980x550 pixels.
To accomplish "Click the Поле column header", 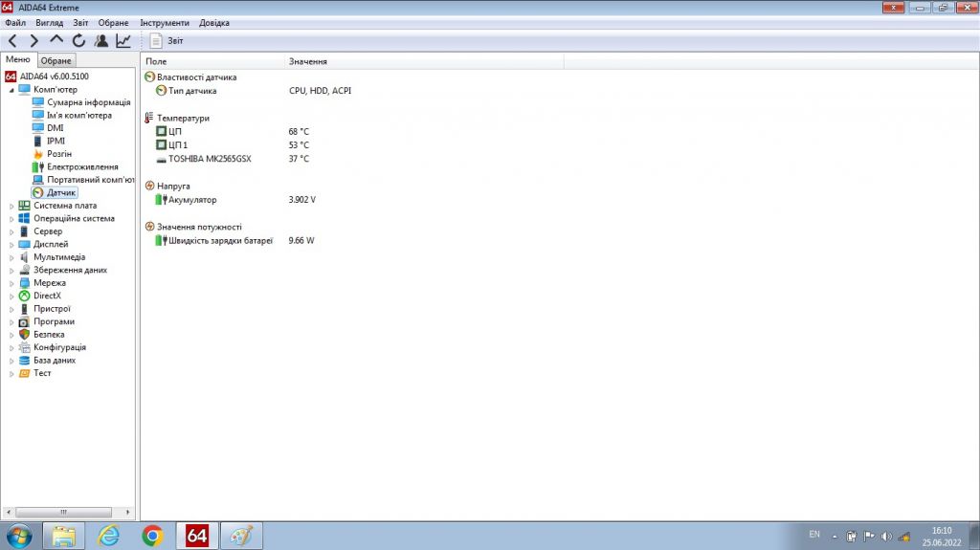I will point(212,61).
